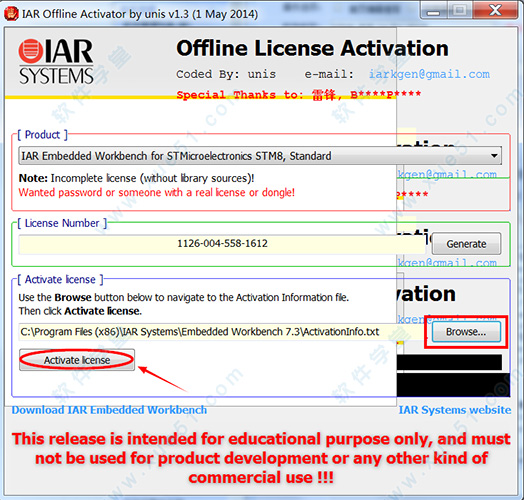Open Download IAR Embedded Workbench link

109,410
